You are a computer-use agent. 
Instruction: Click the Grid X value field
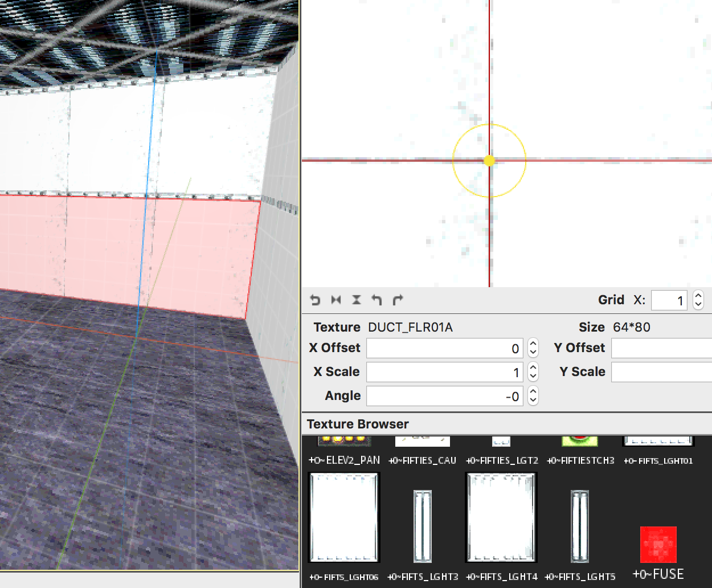click(x=669, y=300)
